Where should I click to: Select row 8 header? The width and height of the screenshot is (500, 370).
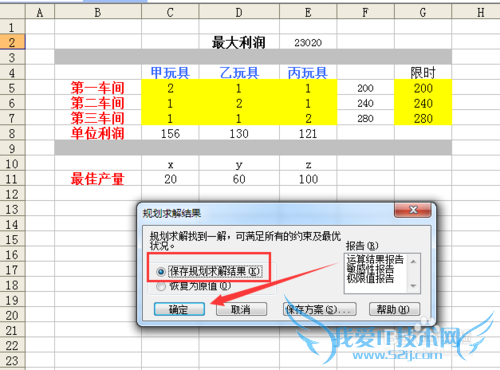(x=12, y=134)
